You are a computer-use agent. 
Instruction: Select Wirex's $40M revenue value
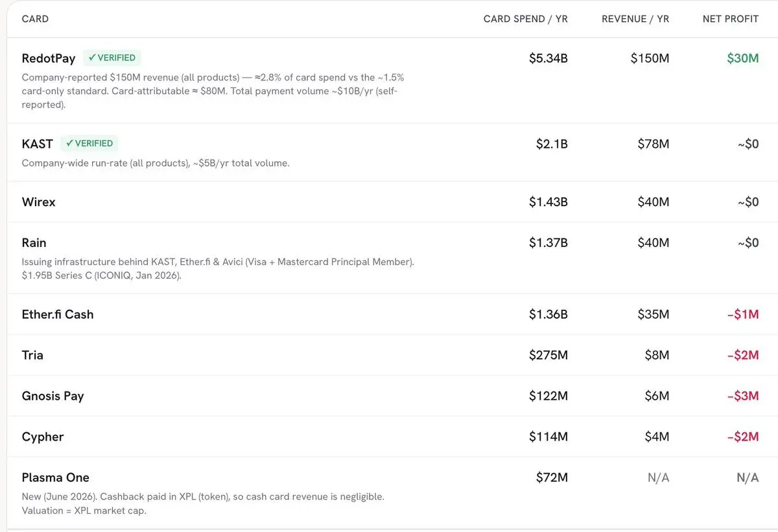[654, 202]
